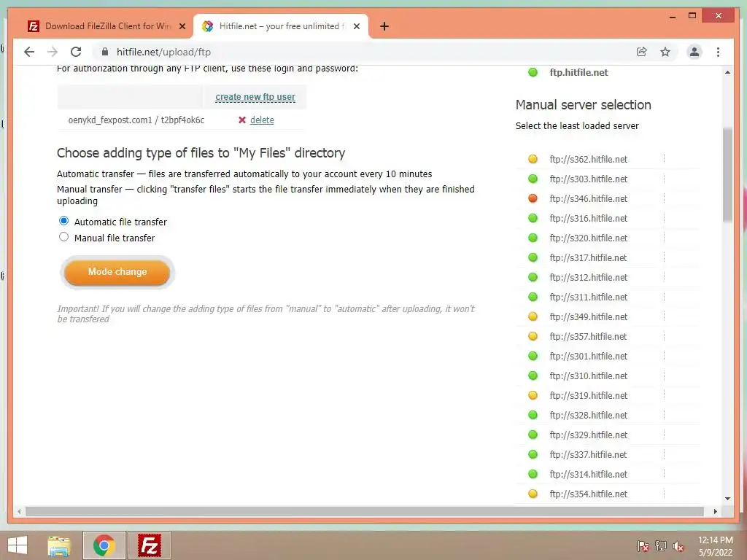The image size is (747, 560).
Task: Open the share page icon in address bar
Action: click(x=642, y=52)
